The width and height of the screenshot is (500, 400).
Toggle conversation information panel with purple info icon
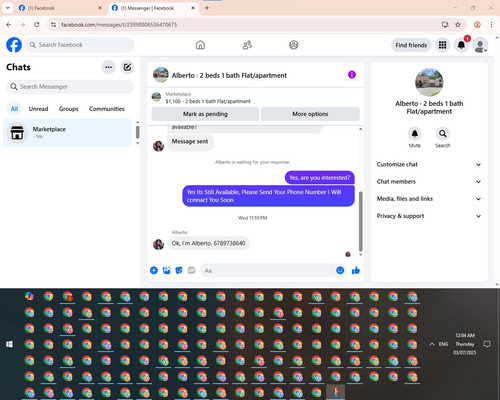[352, 75]
